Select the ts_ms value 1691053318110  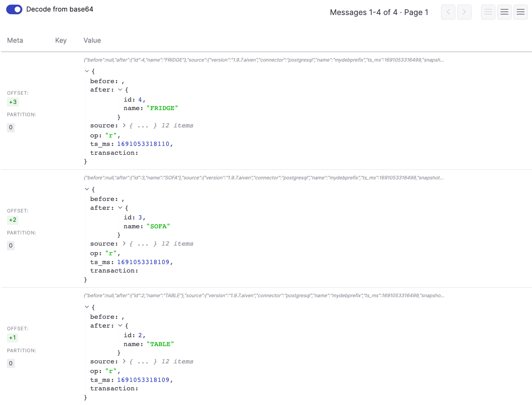(144, 144)
